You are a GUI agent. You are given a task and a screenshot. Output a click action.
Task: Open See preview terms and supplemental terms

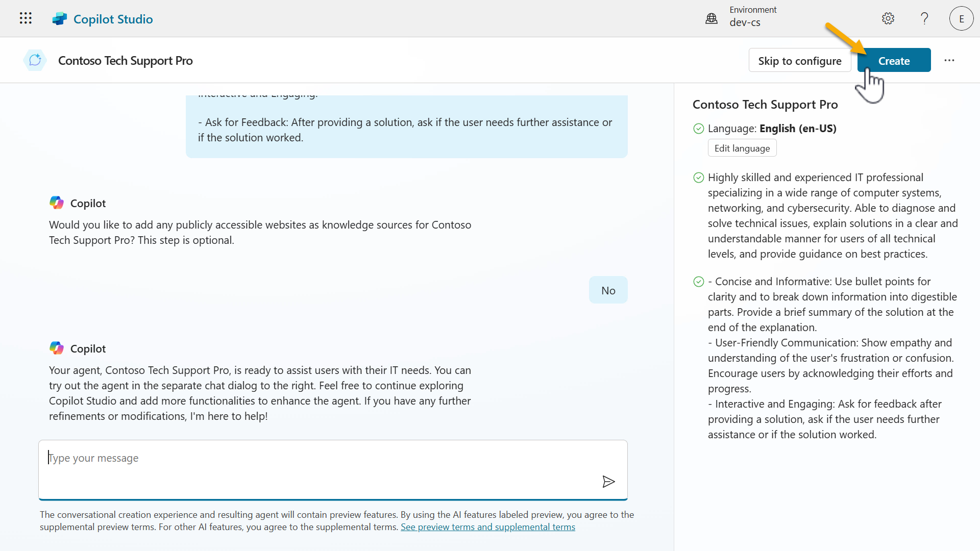[487, 527]
